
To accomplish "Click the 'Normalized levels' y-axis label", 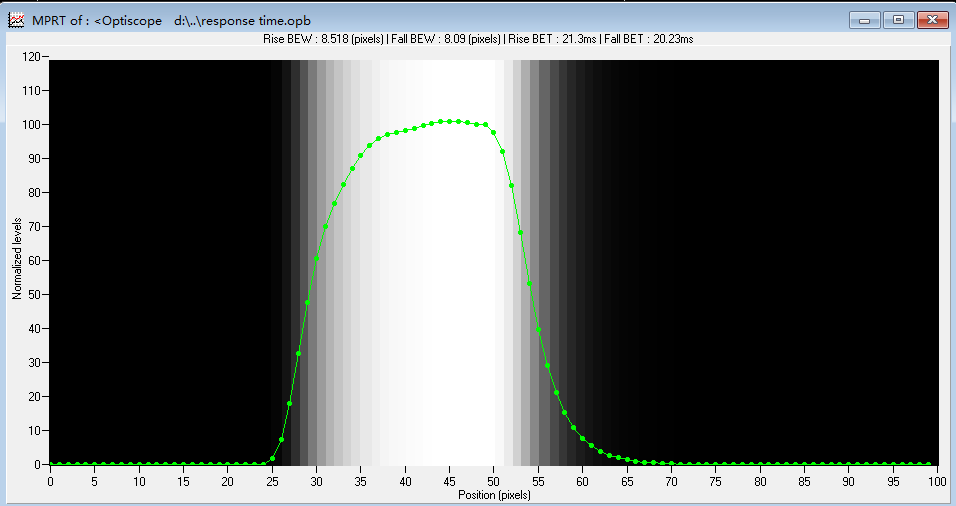I will tap(17, 258).
